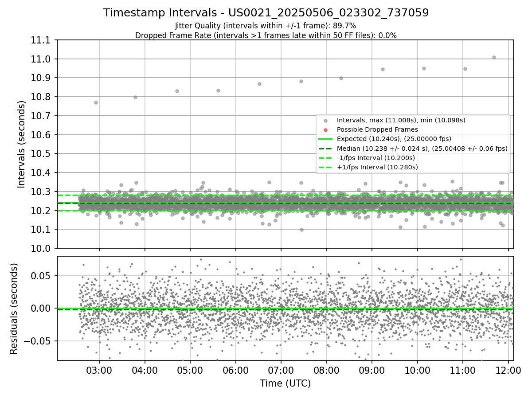Click legend entry 'Intervals, max (11.008s), min (10.098s)'
This screenshot has width=532, height=399.
click(x=401, y=120)
